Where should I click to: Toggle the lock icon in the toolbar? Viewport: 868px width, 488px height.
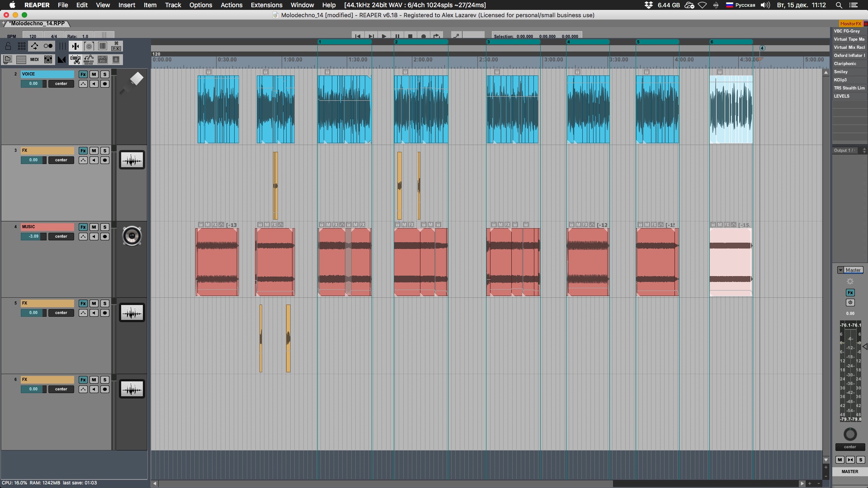click(x=8, y=46)
